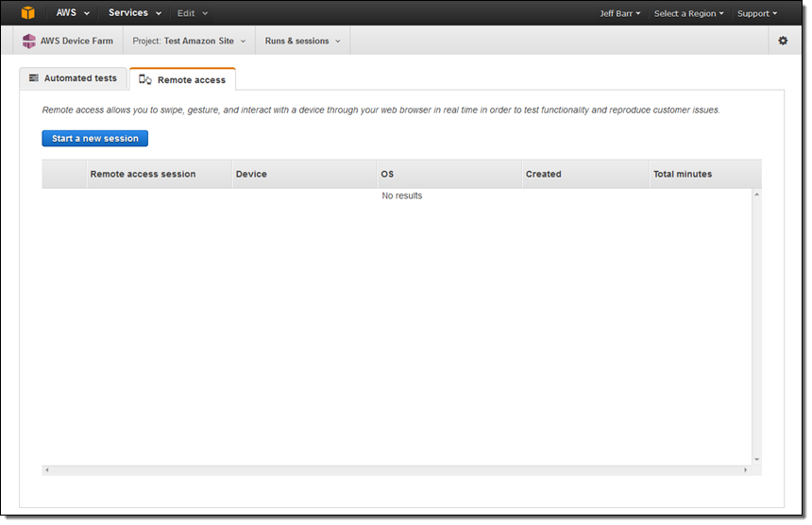The image size is (812, 525).
Task: Click the horizontal scrollbar under the table
Action: point(397,469)
